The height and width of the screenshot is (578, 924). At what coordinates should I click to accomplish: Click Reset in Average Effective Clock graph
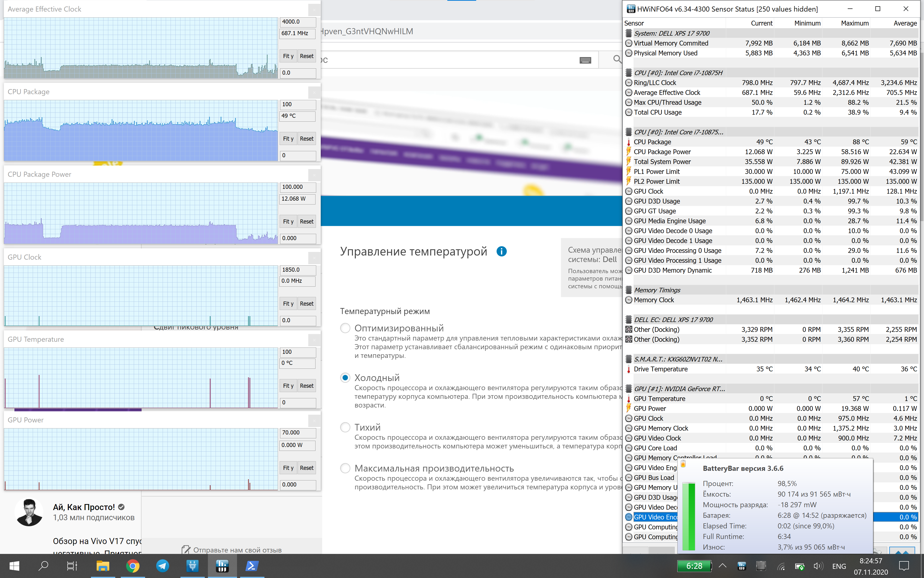(x=307, y=56)
